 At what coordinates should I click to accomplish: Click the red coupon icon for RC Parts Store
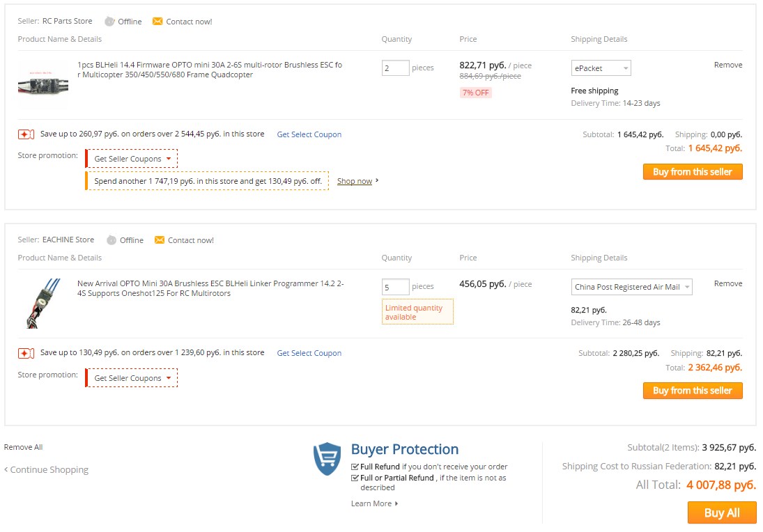click(26, 134)
